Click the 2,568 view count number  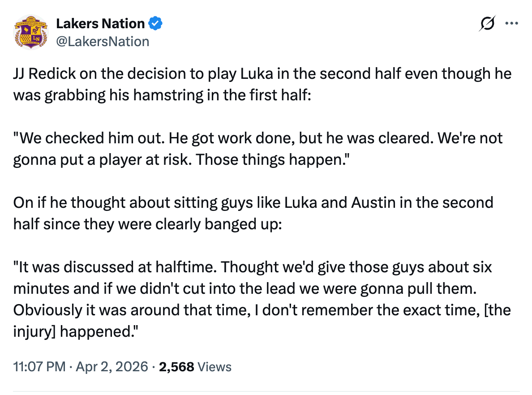176,367
